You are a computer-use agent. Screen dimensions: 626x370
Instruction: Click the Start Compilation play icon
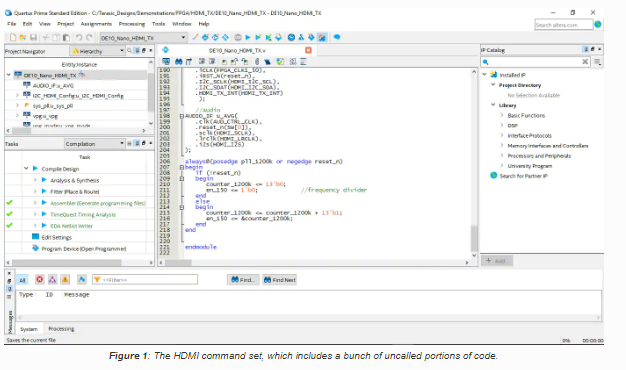248,38
